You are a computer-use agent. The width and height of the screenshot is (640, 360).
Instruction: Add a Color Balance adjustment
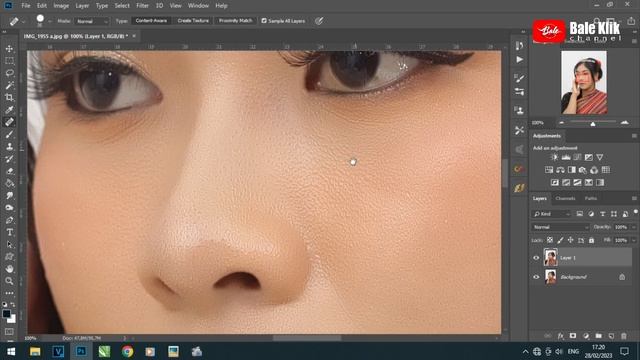coord(560,170)
